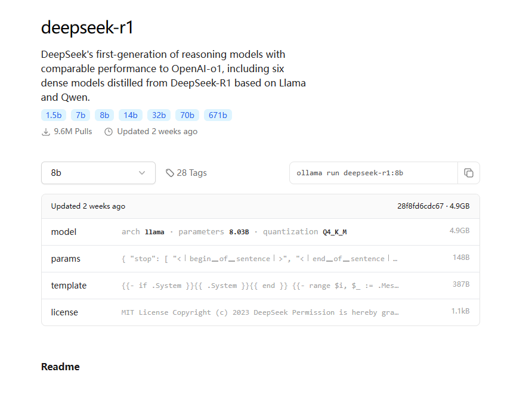Copy the ollama run command

pyautogui.click(x=469, y=173)
